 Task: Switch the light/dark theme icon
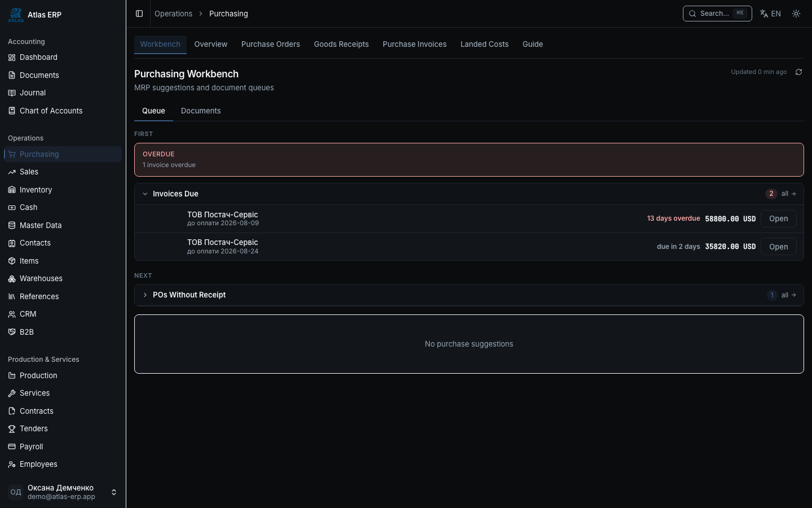796,14
